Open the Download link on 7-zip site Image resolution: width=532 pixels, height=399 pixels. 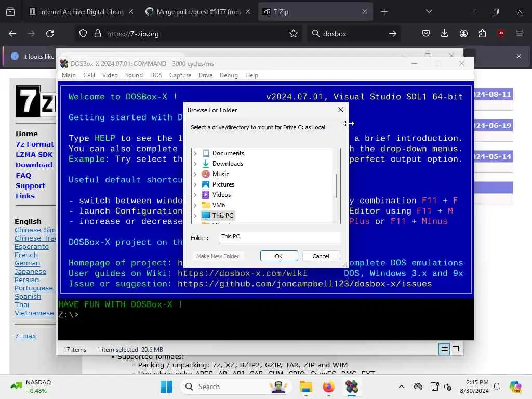coord(34,165)
